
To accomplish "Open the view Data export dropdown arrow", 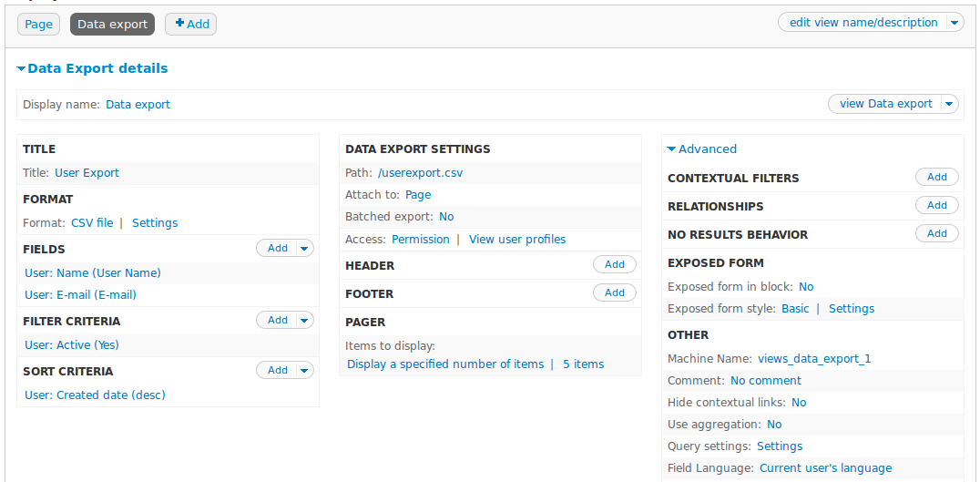I will 949,104.
